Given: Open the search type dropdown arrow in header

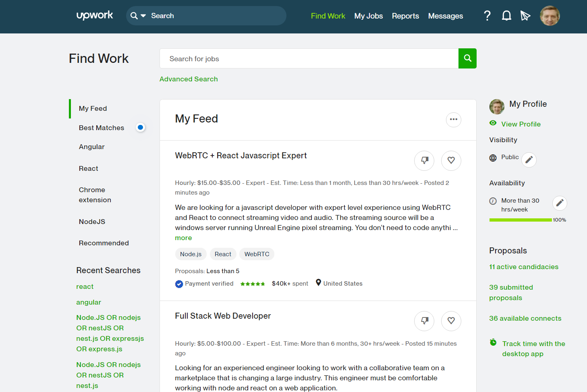Looking at the screenshot, I should pyautogui.click(x=143, y=16).
